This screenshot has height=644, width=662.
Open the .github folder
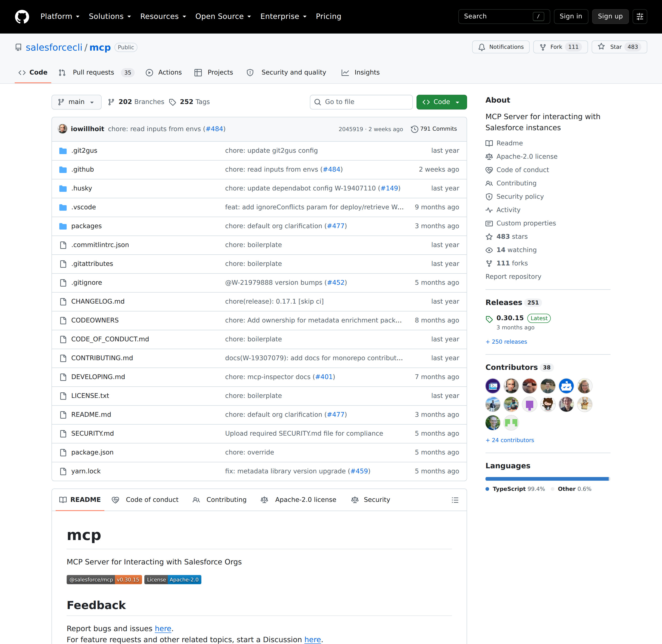83,170
